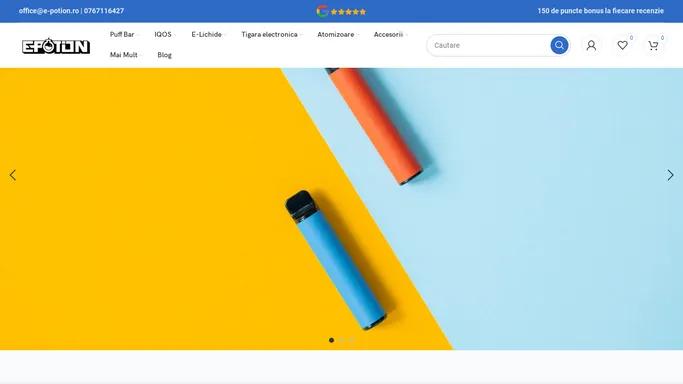Open the wishlist heart icon
This screenshot has width=683, height=384.
622,45
